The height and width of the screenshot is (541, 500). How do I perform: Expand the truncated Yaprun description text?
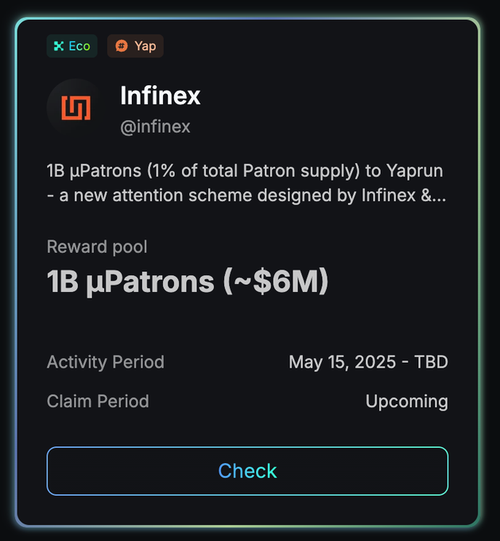tap(246, 183)
